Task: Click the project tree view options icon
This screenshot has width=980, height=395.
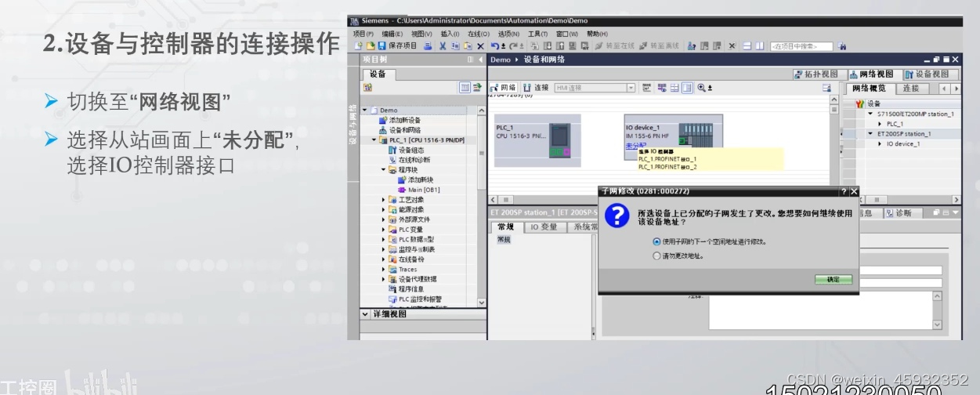Action: 465,88
